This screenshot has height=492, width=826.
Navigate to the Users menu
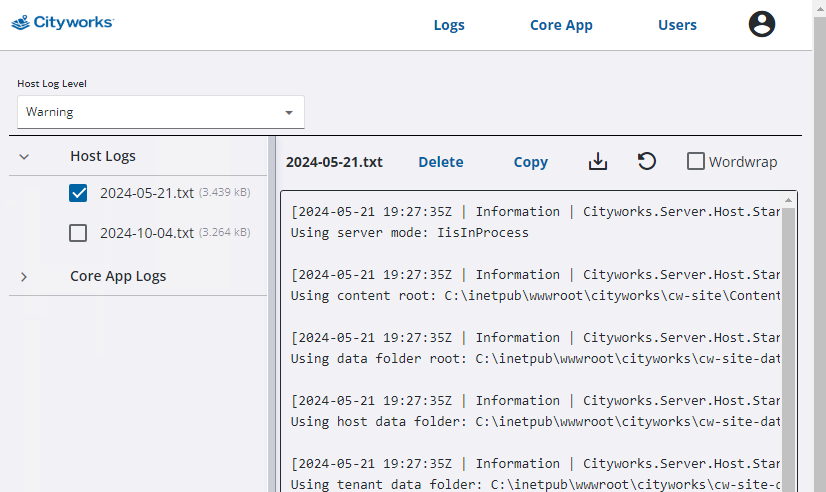pyautogui.click(x=677, y=25)
